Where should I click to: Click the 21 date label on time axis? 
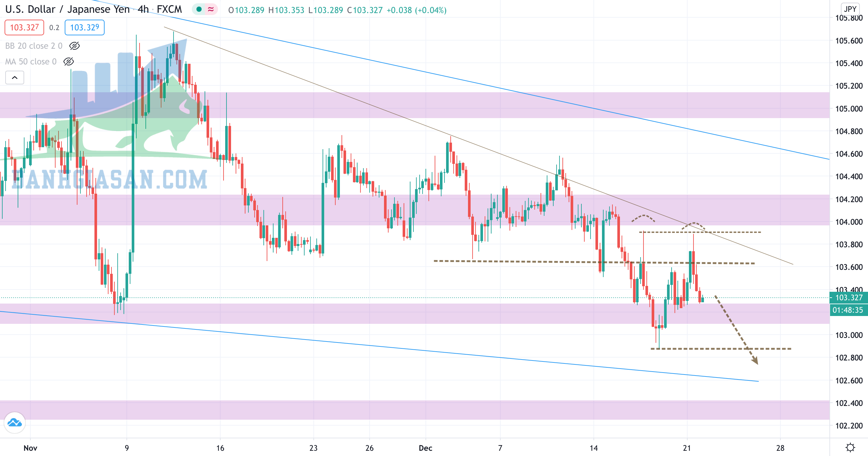pos(687,448)
